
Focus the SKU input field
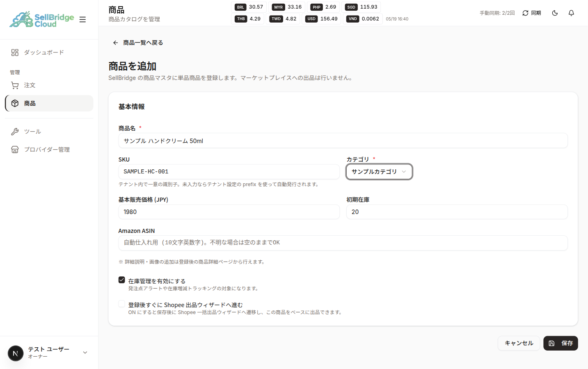pyautogui.click(x=229, y=172)
